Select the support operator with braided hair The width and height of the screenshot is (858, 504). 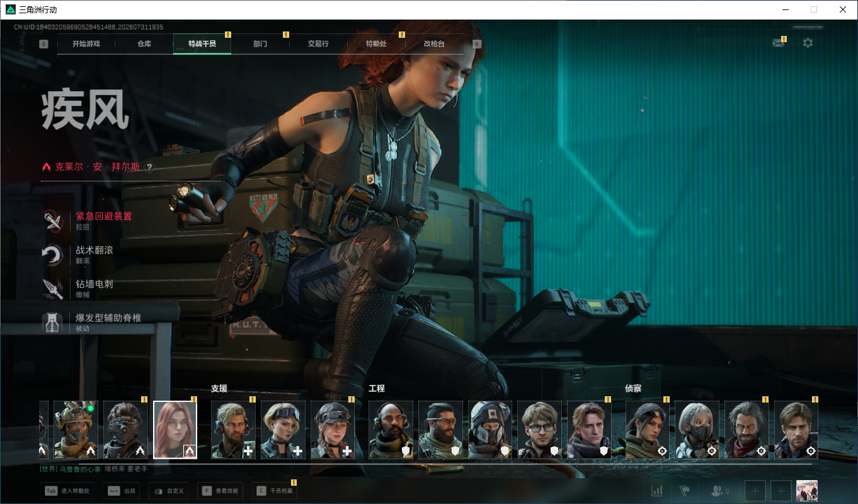333,430
